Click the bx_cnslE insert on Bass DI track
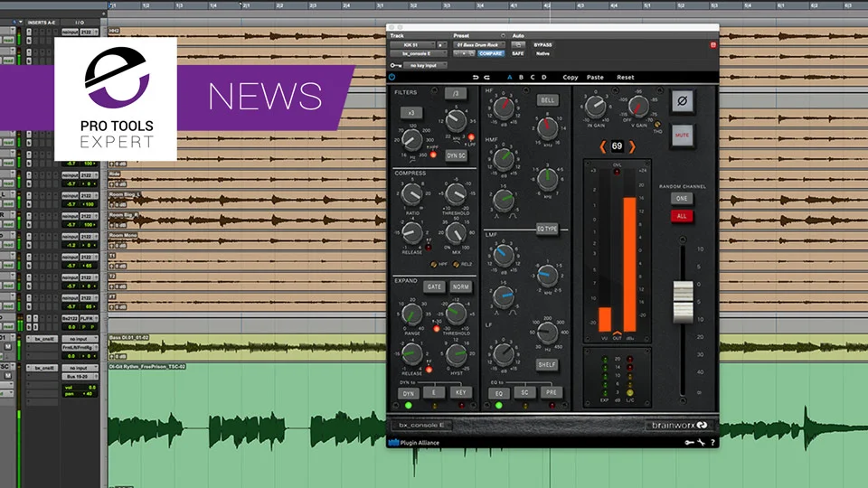The height and width of the screenshot is (488, 868). point(42,339)
